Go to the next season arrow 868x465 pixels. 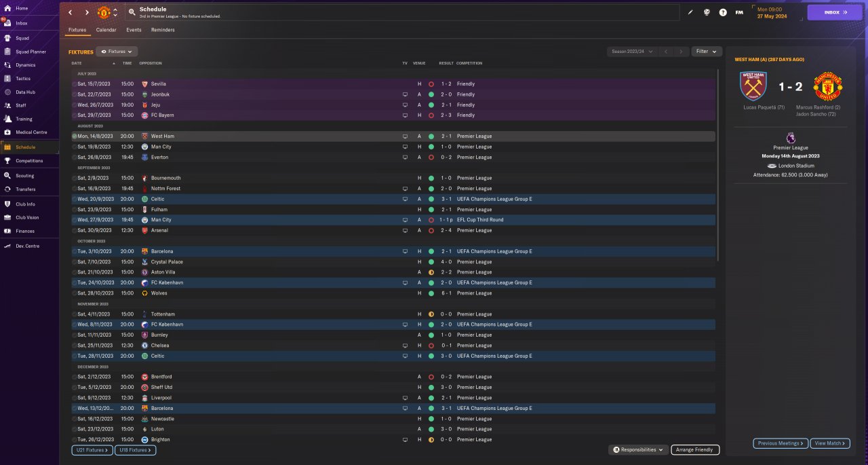tap(682, 52)
